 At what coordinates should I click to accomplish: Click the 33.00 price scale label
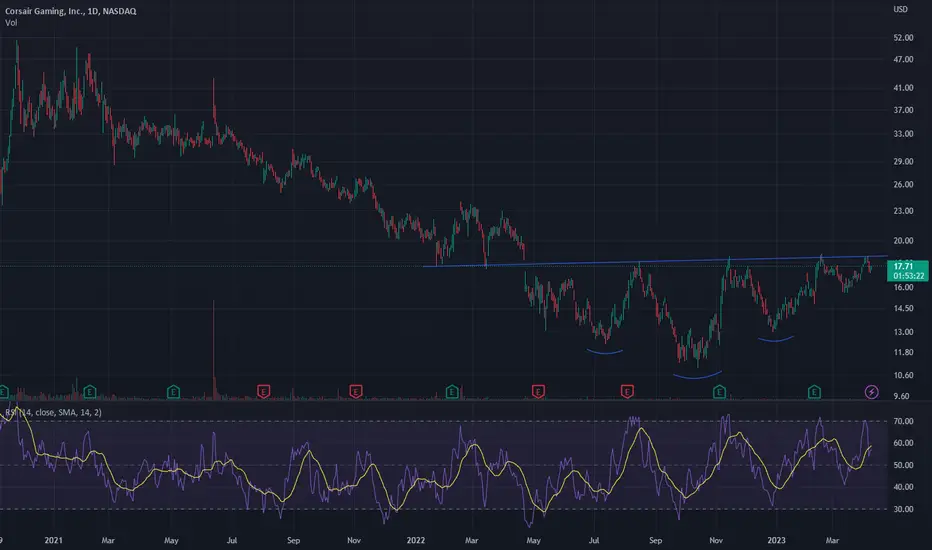[903, 134]
